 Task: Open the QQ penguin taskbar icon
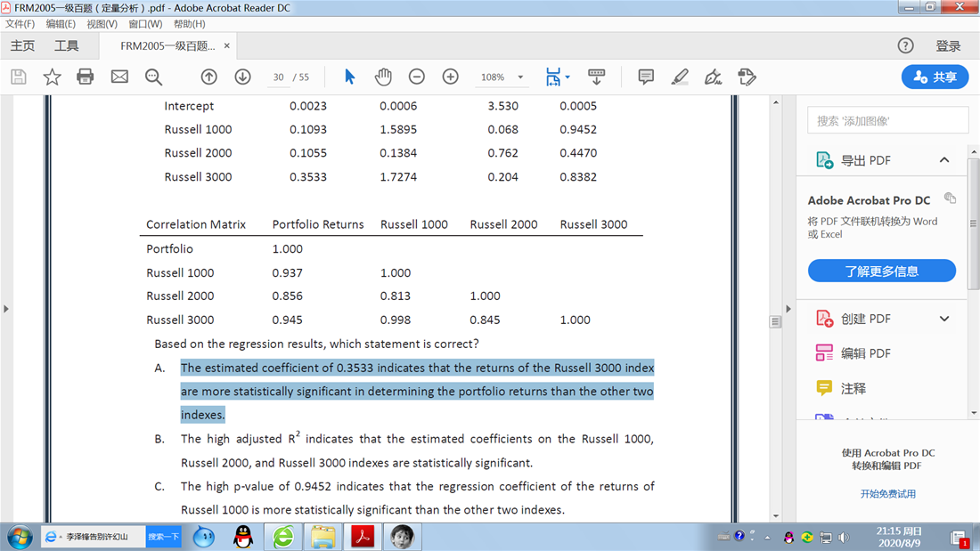point(243,537)
